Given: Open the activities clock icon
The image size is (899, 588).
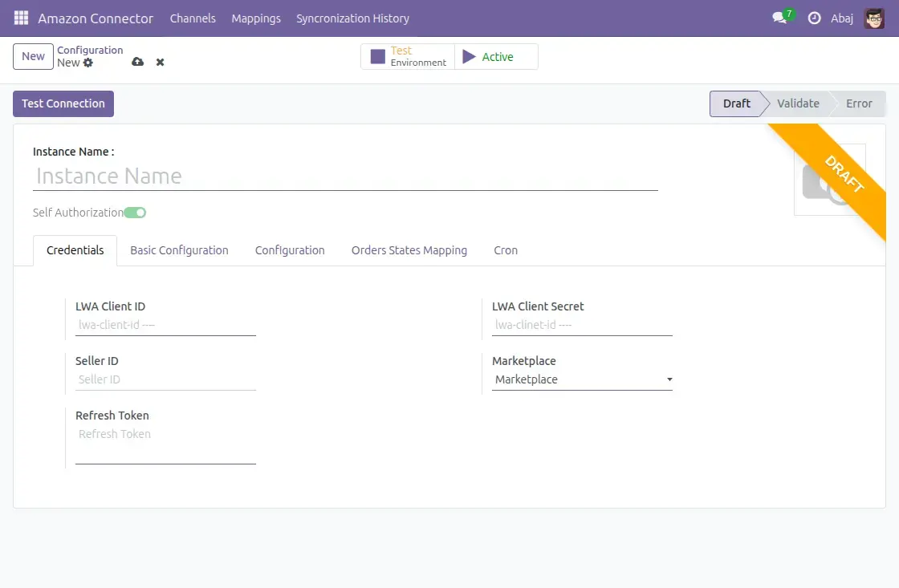Looking at the screenshot, I should pyautogui.click(x=814, y=18).
